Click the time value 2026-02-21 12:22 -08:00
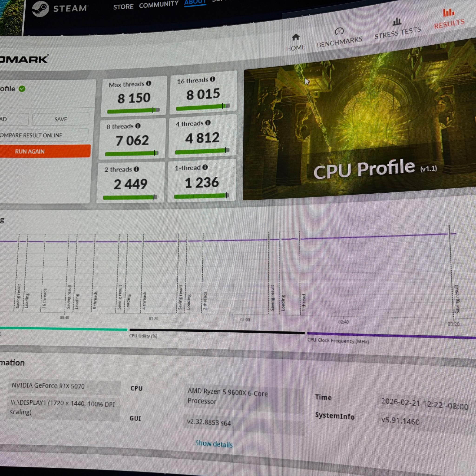This screenshot has height=476, width=476. 426,404
